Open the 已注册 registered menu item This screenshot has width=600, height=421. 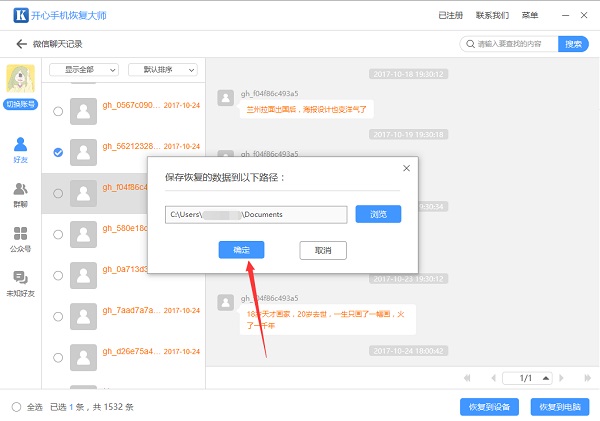(450, 15)
